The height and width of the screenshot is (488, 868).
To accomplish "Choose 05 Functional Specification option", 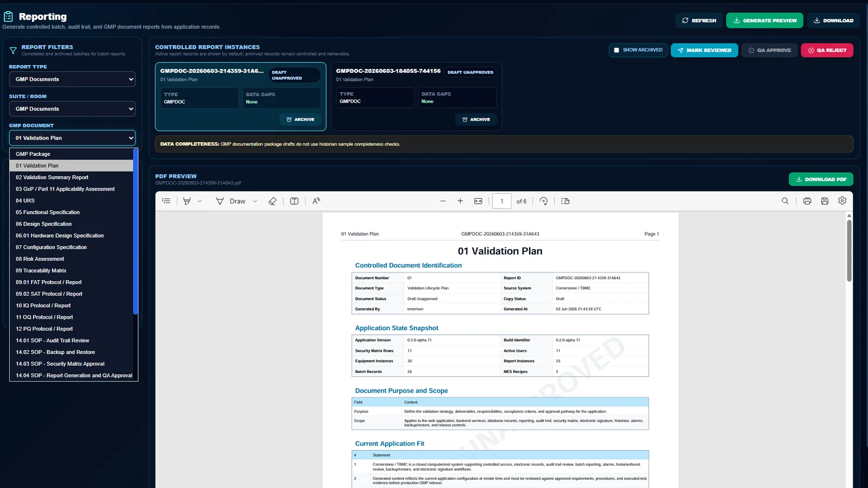I will pyautogui.click(x=71, y=212).
